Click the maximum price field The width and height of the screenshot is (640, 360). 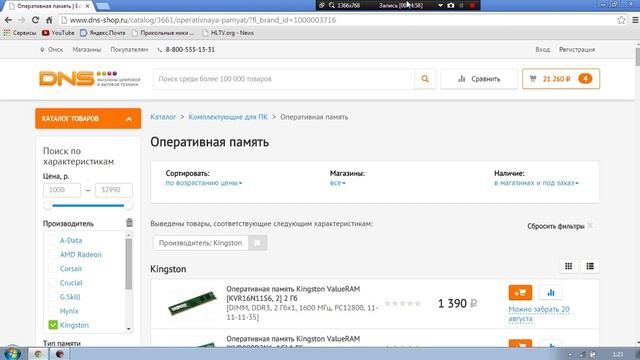[x=113, y=190]
